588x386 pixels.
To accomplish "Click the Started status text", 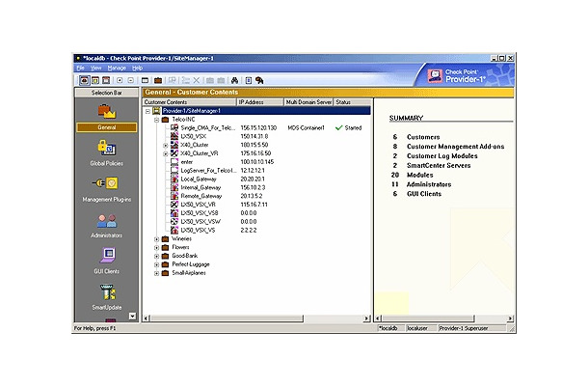I will pyautogui.click(x=353, y=127).
